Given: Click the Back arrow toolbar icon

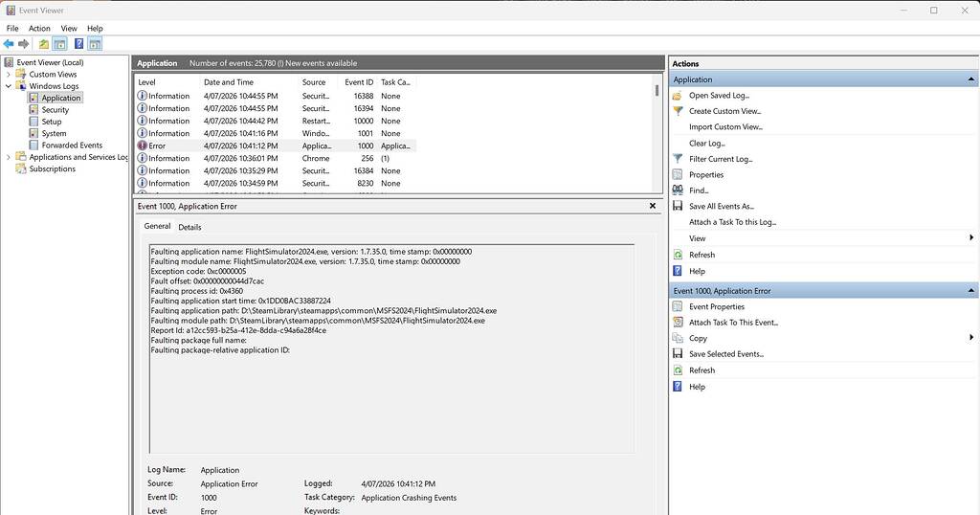Looking at the screenshot, I should 8,44.
